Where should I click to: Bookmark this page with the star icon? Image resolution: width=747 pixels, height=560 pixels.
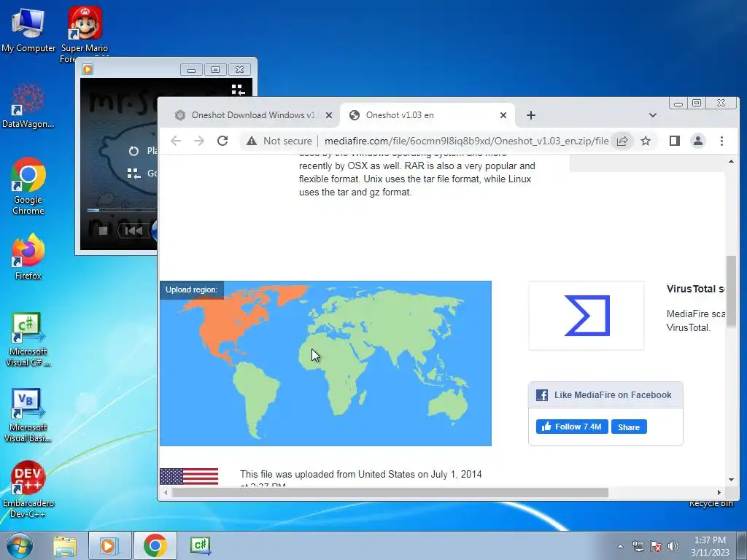646,141
